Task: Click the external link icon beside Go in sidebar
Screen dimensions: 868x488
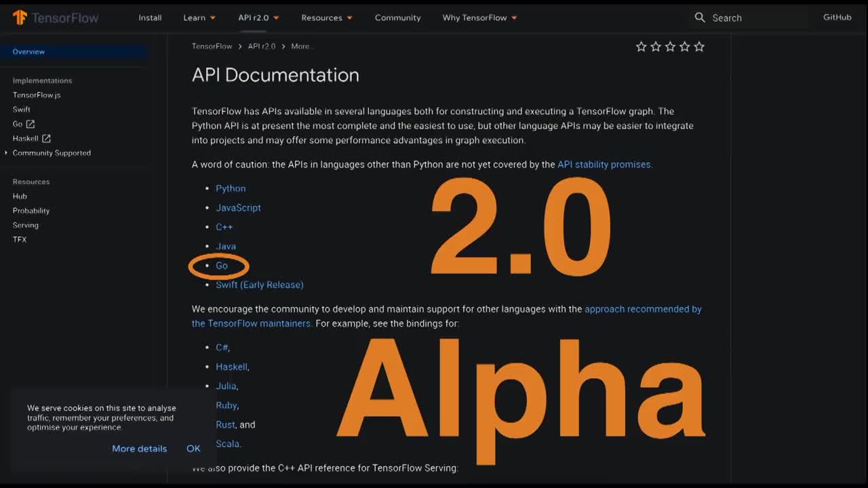Action: (31, 124)
